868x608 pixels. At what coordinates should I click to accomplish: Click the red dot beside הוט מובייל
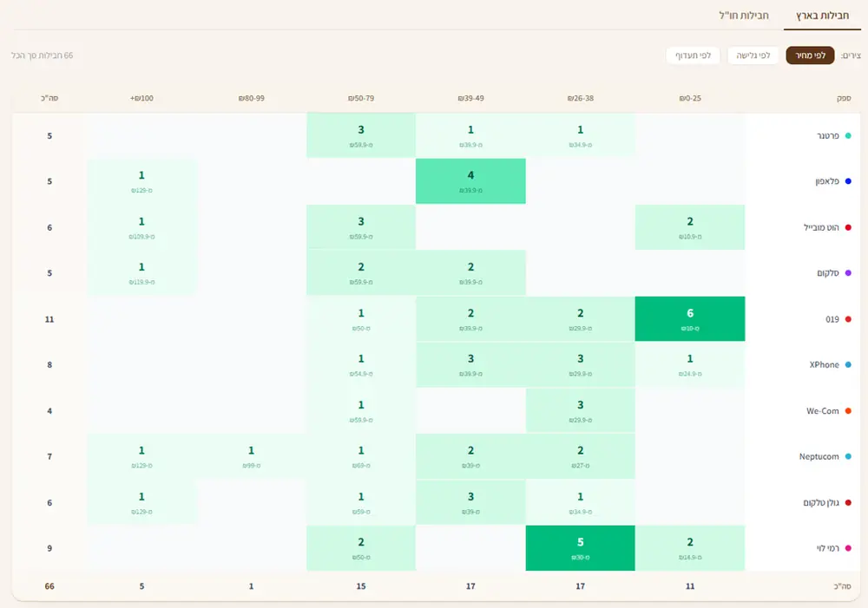848,227
